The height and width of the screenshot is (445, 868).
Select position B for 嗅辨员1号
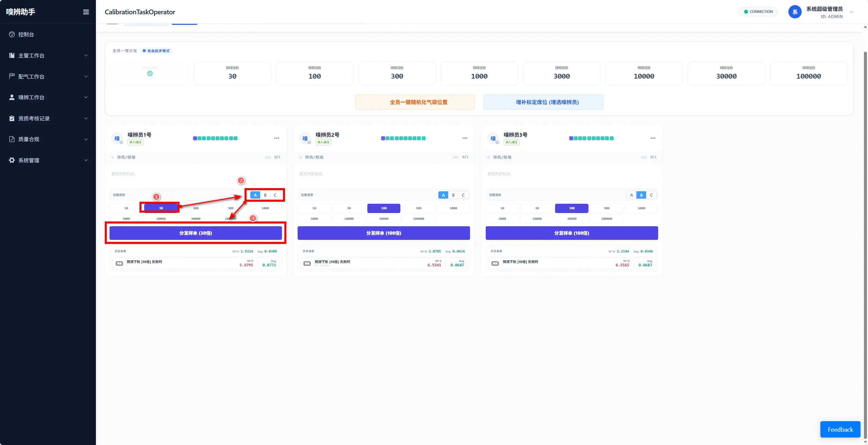[x=265, y=195]
